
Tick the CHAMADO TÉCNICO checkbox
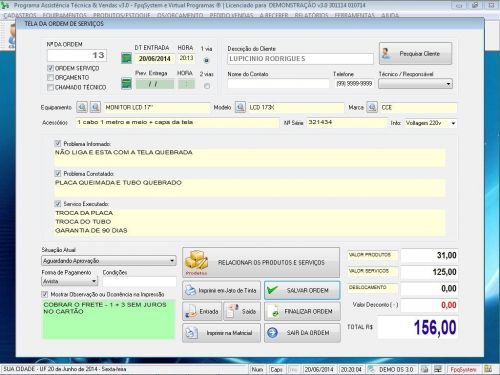coord(50,87)
